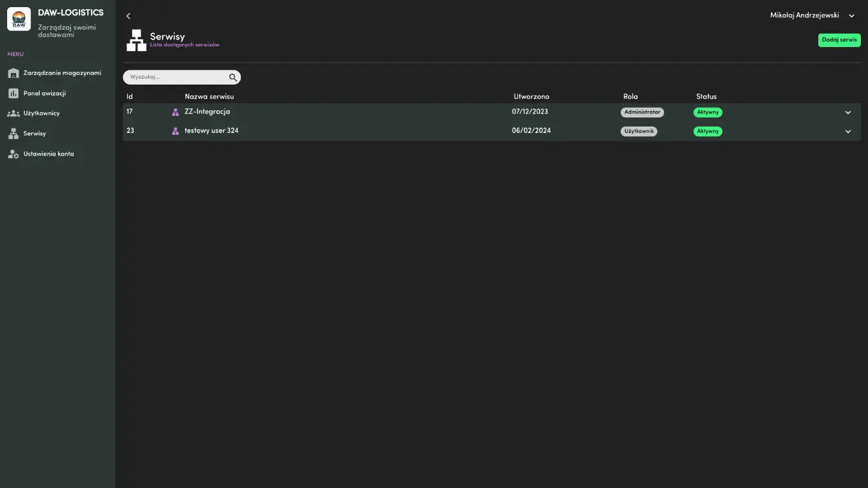Click the Aktywny badge for testowy user 324

click(x=708, y=131)
